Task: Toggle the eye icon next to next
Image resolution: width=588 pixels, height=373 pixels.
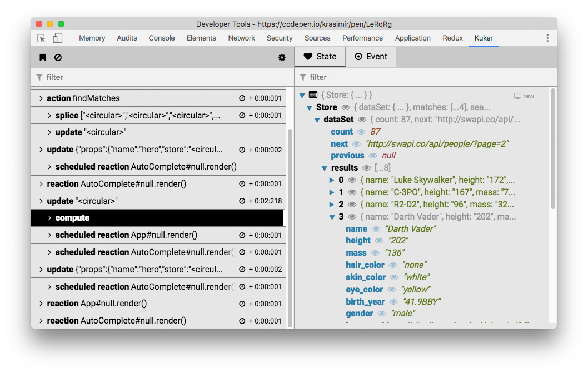Action: [356, 144]
